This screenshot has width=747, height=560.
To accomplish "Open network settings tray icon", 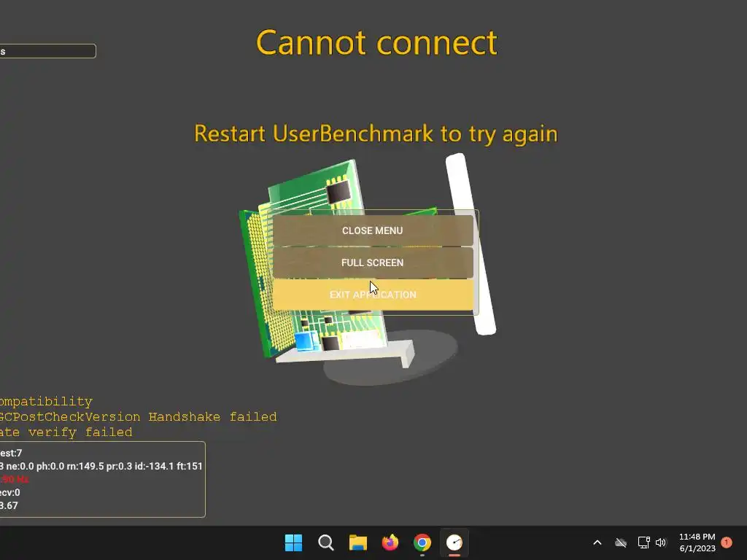I will (643, 542).
